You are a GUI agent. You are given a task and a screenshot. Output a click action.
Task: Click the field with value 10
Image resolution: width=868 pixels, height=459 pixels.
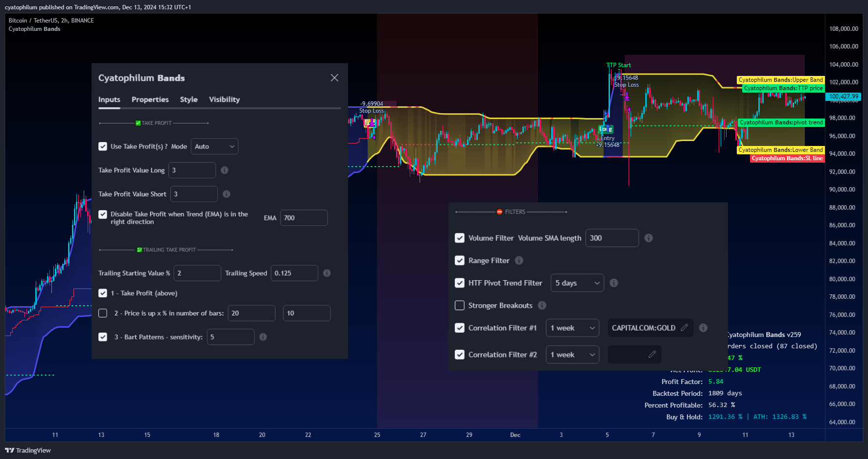[x=307, y=314]
